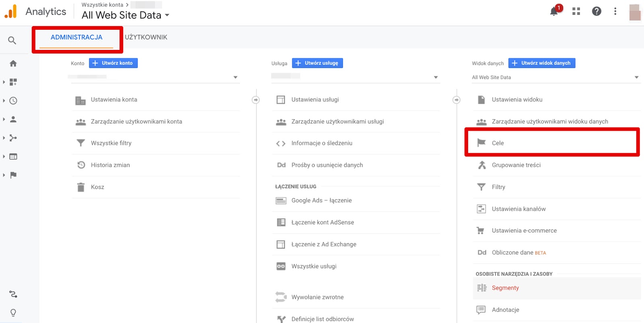Open Discover lightbulb icon in sidebar

pos(13,313)
